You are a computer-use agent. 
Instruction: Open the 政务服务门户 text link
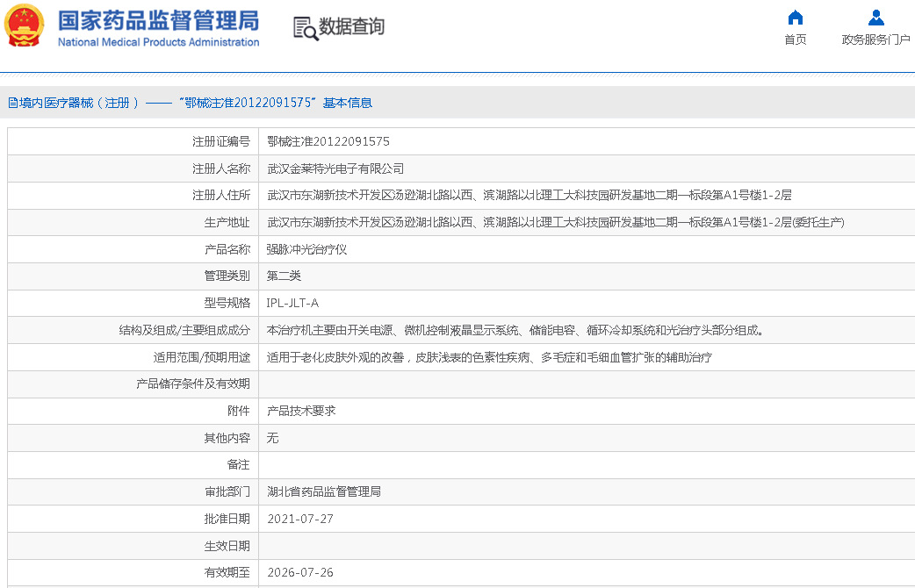point(875,39)
